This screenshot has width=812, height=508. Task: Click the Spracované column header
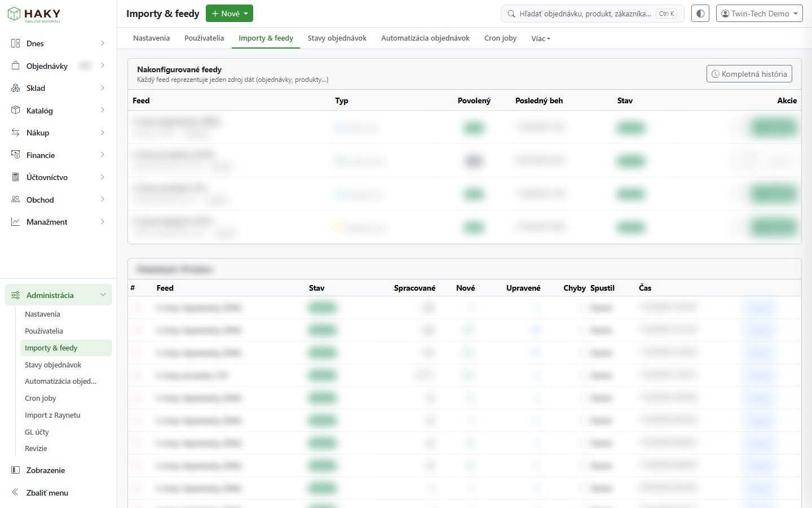coord(414,288)
